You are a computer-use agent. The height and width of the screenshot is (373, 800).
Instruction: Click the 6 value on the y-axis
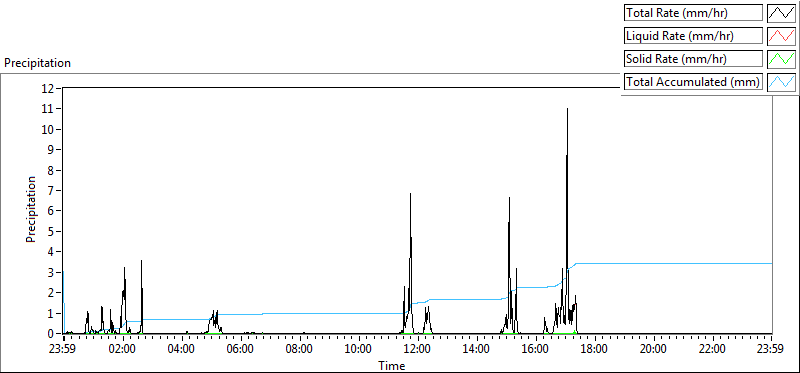(52, 211)
